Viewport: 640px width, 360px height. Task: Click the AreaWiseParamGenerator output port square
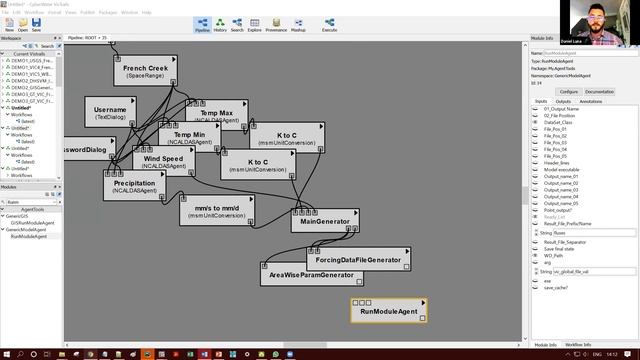click(359, 281)
